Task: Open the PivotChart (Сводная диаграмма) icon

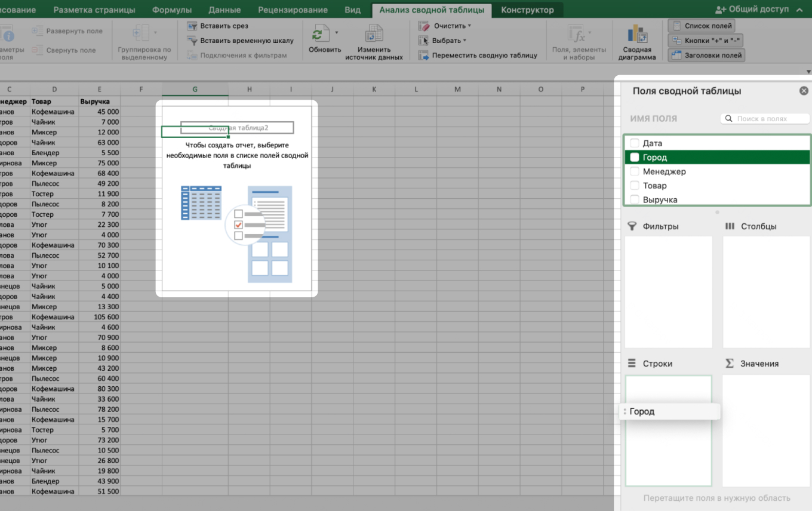Action: (636, 34)
